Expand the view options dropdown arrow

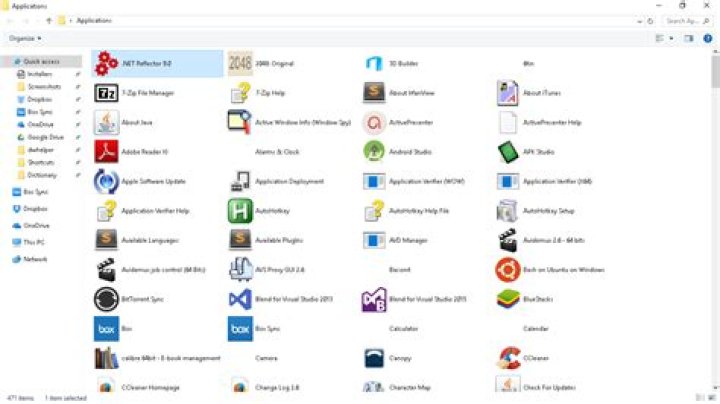point(671,39)
